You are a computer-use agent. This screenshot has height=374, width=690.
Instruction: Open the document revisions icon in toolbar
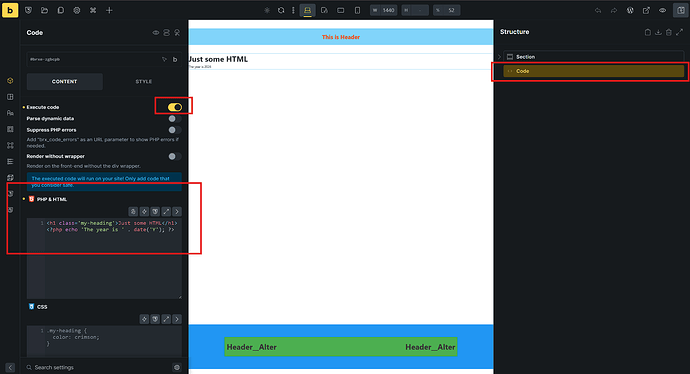[61, 10]
